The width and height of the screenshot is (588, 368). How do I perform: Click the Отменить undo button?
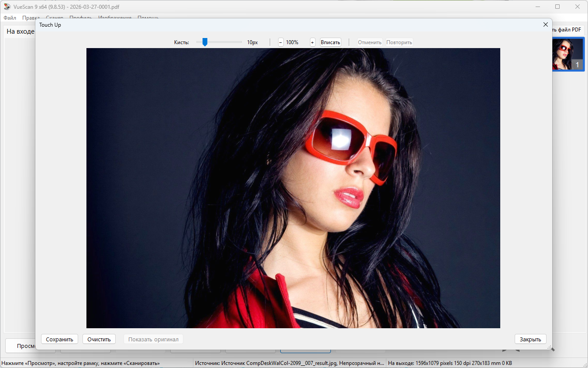(x=370, y=42)
